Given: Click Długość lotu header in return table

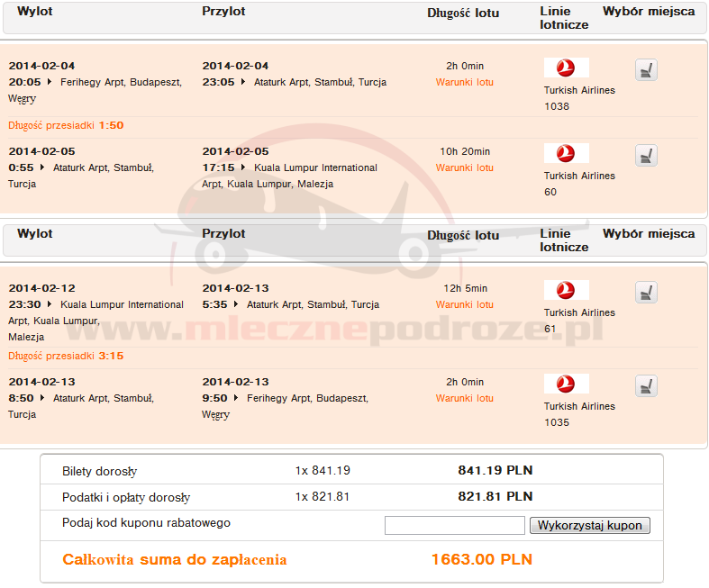Looking at the screenshot, I should click(463, 235).
